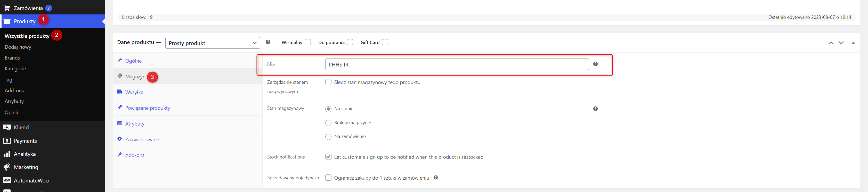
Task: Go to Opinie submenu
Action: coord(12,113)
